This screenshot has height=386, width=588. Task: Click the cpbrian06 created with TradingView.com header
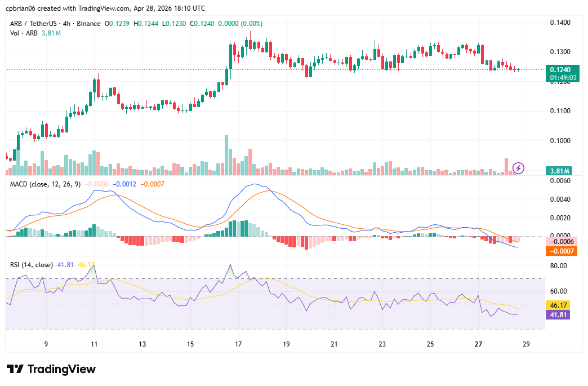tap(105, 8)
